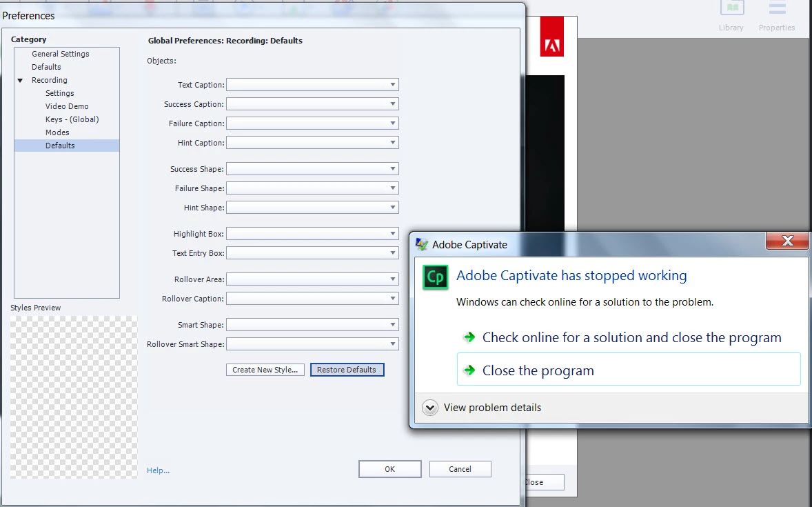This screenshot has height=507, width=812.
Task: Confirm preferences with OK button
Action: click(x=390, y=469)
